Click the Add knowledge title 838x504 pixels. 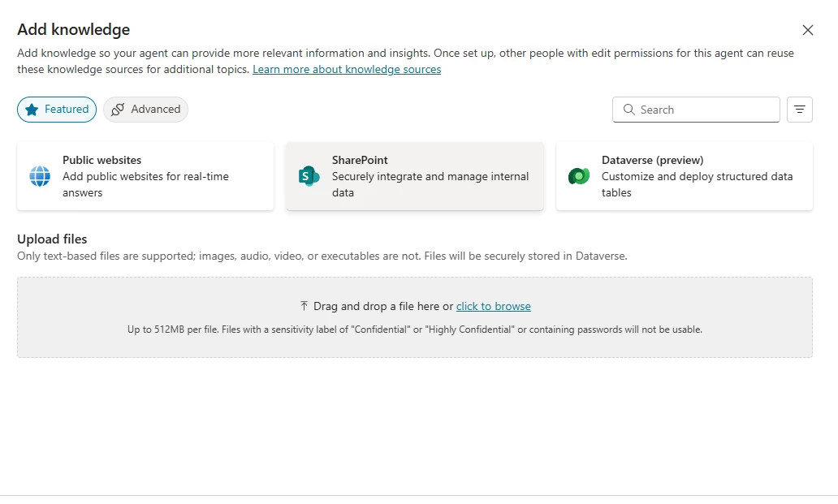click(x=73, y=29)
